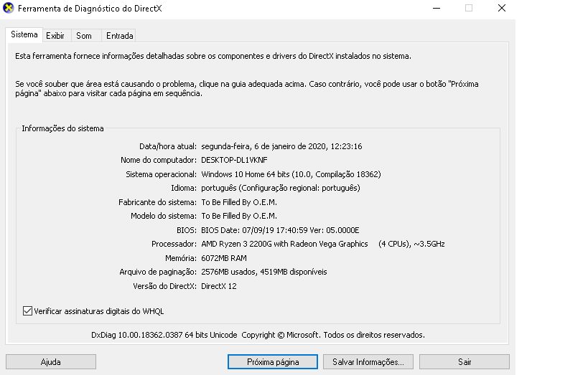Go to Próxima página
588x375 pixels.
(x=273, y=362)
